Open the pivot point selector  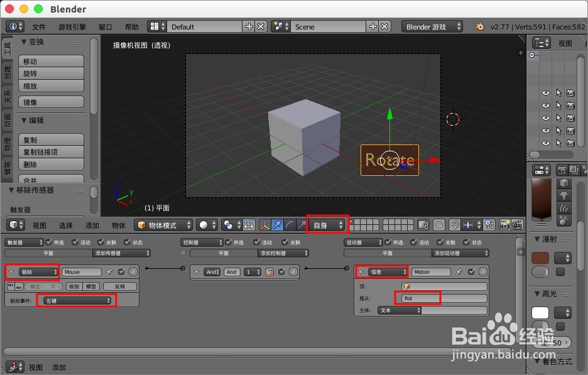[231, 225]
